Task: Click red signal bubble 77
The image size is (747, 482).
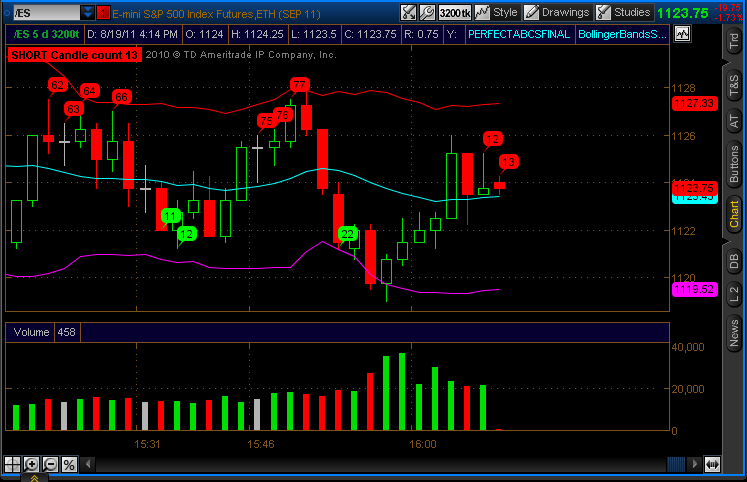Action: coord(299,85)
